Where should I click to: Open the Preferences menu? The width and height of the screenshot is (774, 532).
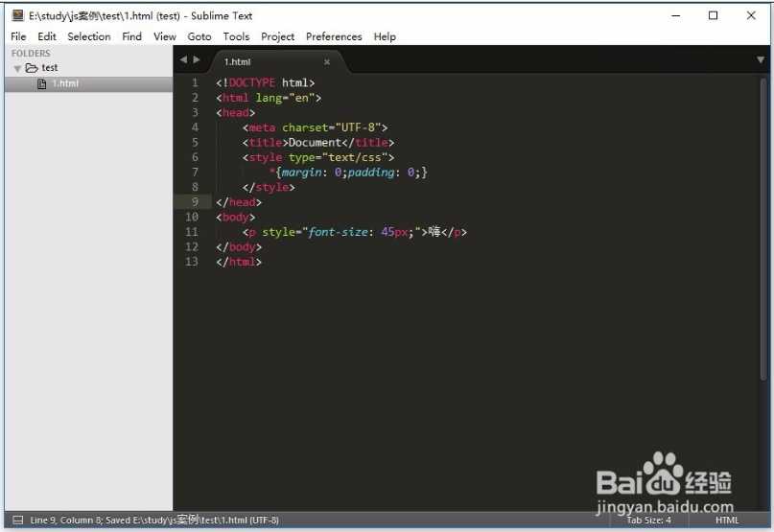(x=334, y=36)
